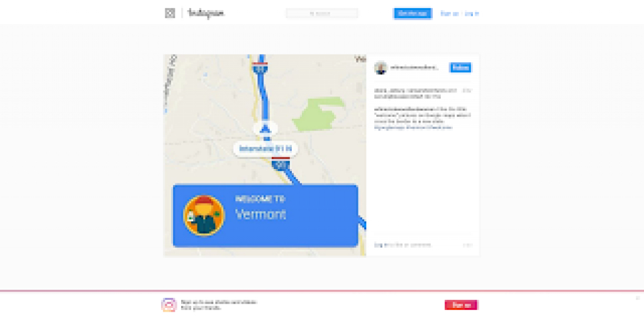This screenshot has width=644, height=318.
Task: Click the colorful Instagram app icon in banner
Action: click(x=169, y=305)
